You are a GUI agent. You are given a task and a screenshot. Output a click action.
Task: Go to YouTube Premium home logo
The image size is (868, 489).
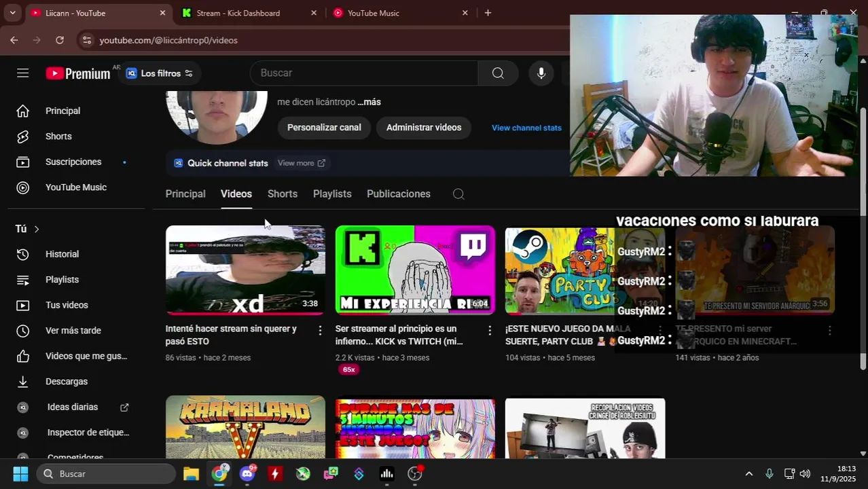click(x=78, y=73)
